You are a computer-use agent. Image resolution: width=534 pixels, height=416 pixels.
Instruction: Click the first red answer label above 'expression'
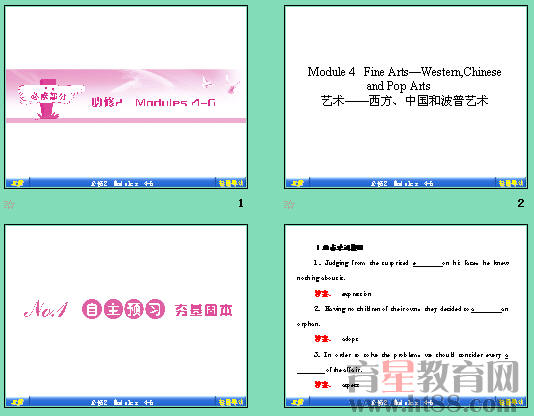coord(322,293)
